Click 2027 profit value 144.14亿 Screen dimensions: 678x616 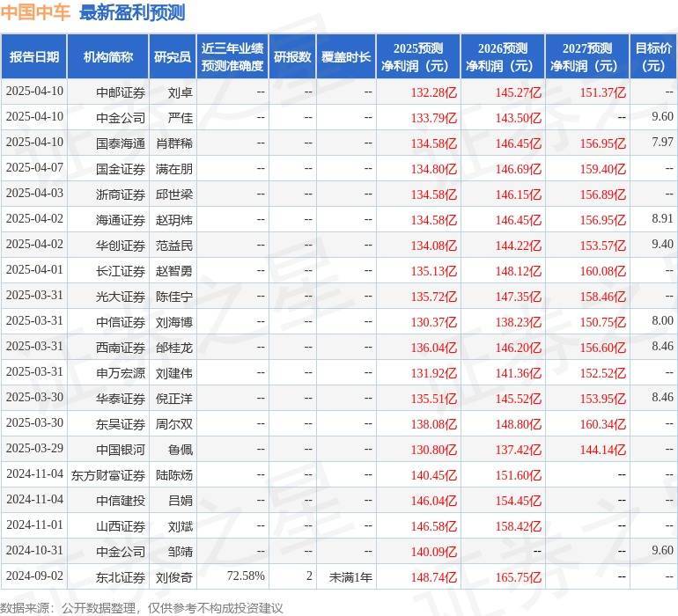[603, 449]
